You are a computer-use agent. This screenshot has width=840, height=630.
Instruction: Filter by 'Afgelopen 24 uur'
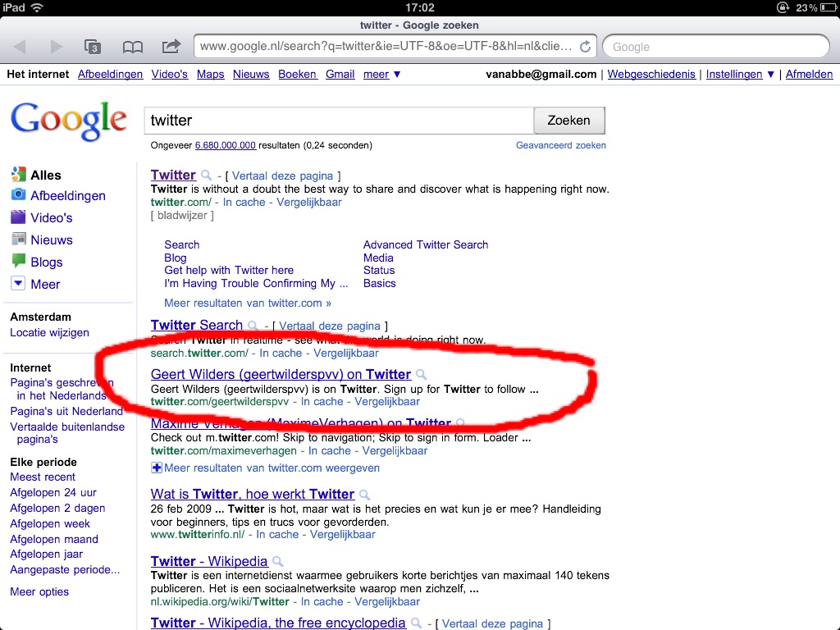tap(53, 492)
